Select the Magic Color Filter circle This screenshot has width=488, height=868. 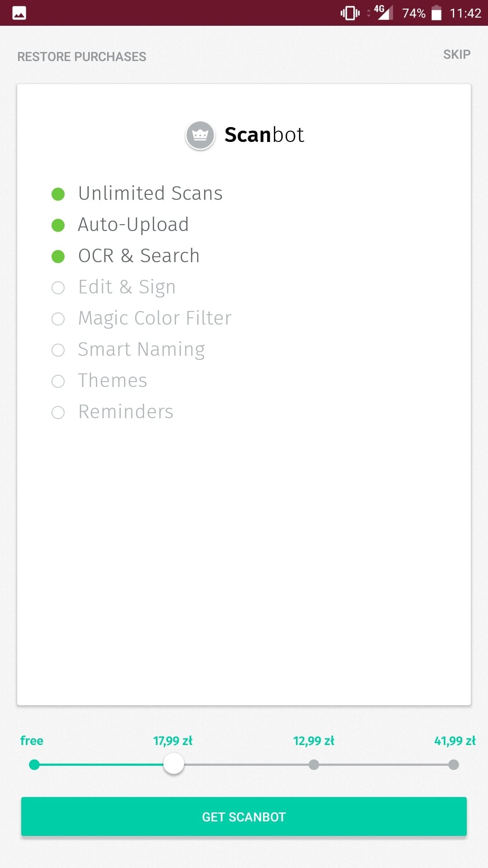pos(58,319)
